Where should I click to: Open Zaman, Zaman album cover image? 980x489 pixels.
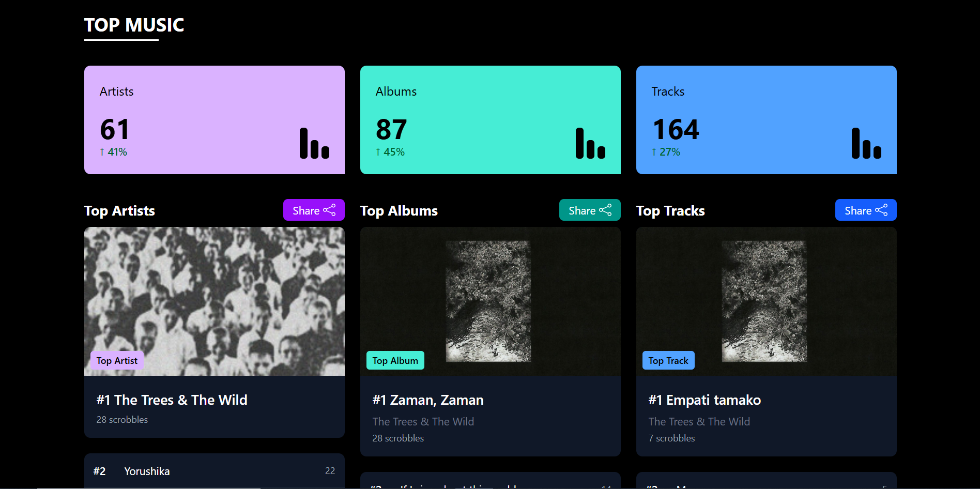coord(488,301)
